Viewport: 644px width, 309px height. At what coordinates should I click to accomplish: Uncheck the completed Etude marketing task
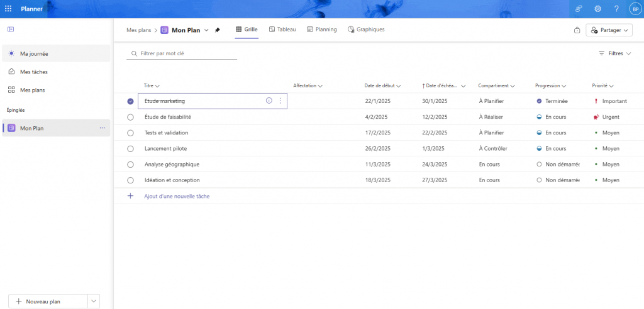(x=130, y=101)
